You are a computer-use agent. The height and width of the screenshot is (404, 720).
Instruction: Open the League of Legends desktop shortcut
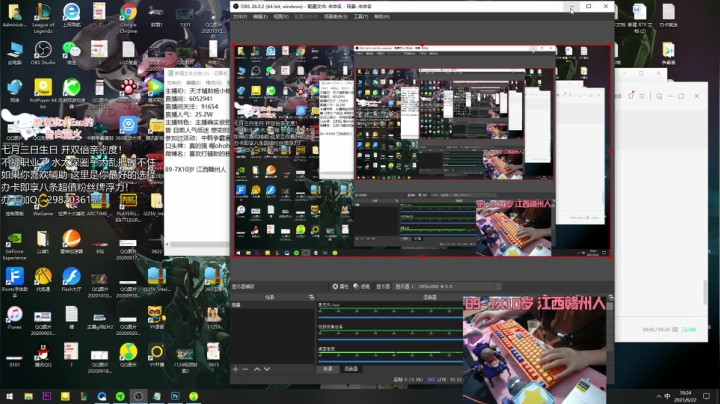(x=43, y=17)
